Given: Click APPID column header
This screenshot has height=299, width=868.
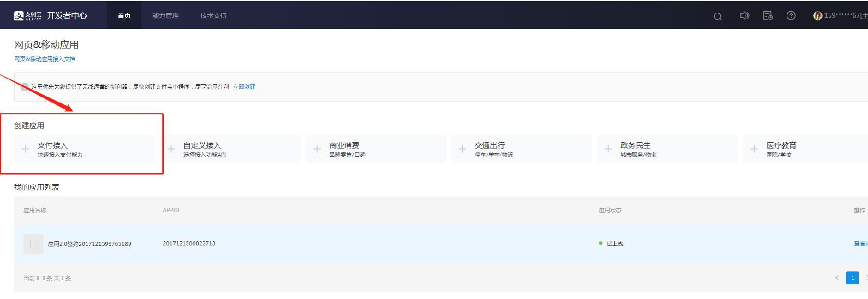Looking at the screenshot, I should click(x=171, y=210).
